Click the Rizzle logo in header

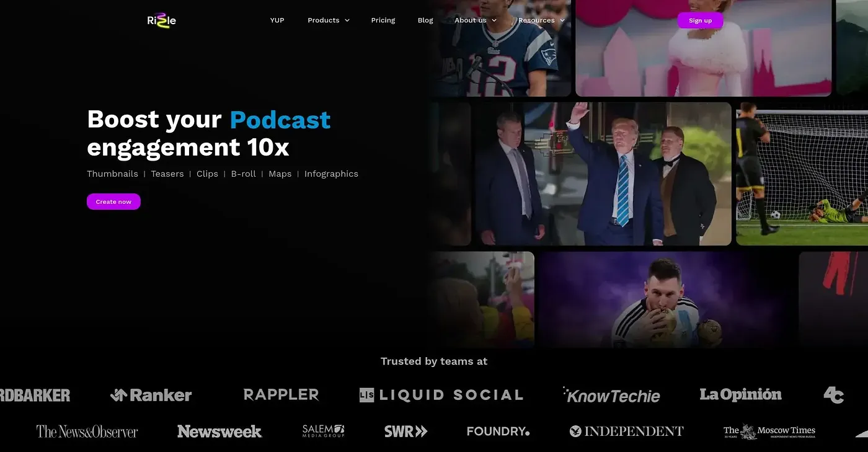[x=161, y=20]
